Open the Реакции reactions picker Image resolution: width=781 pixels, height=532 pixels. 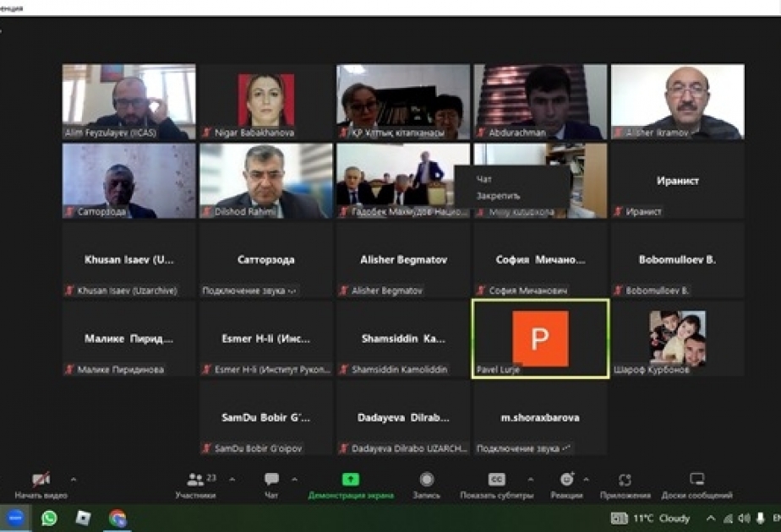(x=566, y=486)
